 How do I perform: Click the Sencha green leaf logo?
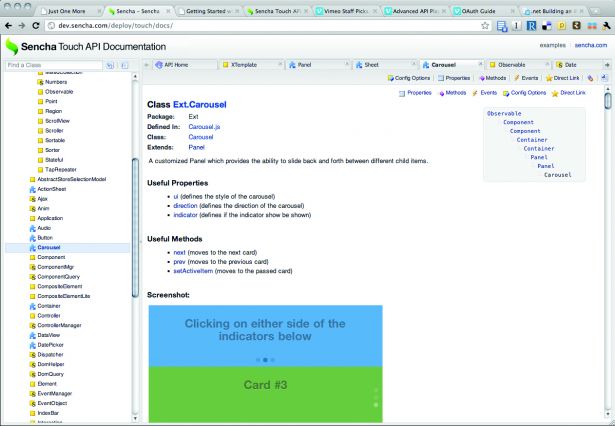pos(11,47)
